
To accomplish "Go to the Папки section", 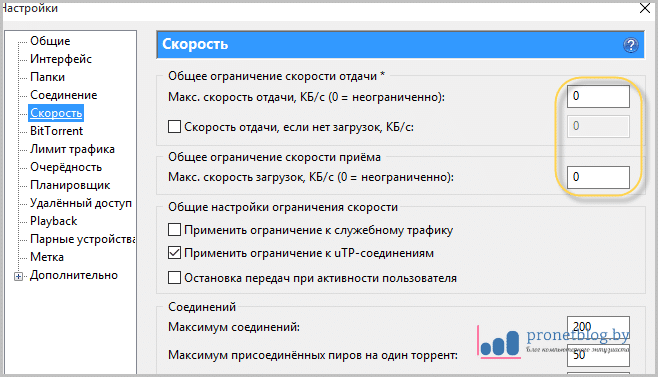I will click(x=47, y=77).
